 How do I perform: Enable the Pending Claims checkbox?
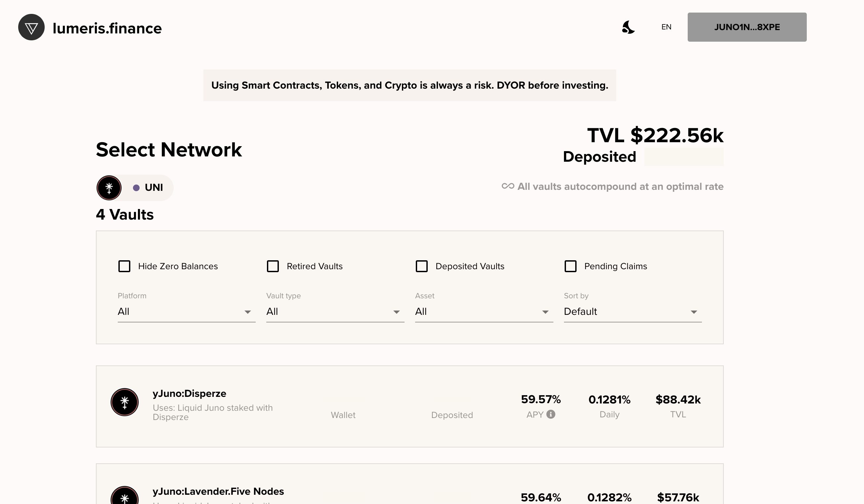[571, 267]
